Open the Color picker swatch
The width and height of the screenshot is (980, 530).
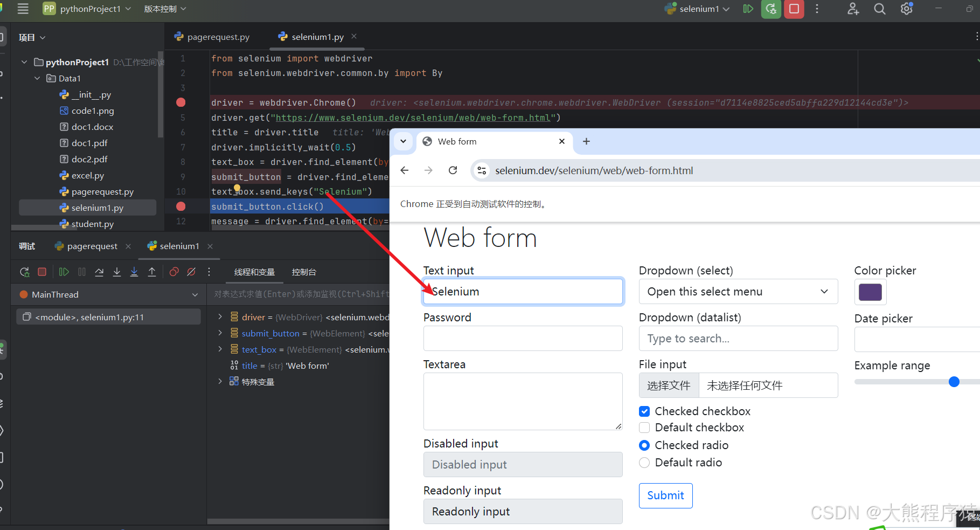click(870, 292)
